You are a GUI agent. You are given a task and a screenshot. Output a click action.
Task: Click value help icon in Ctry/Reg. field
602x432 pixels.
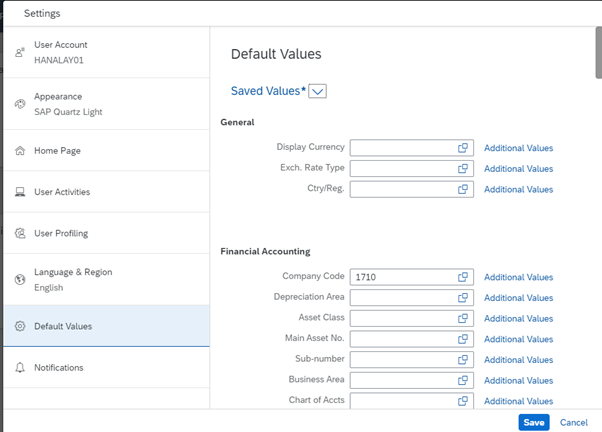pos(463,189)
